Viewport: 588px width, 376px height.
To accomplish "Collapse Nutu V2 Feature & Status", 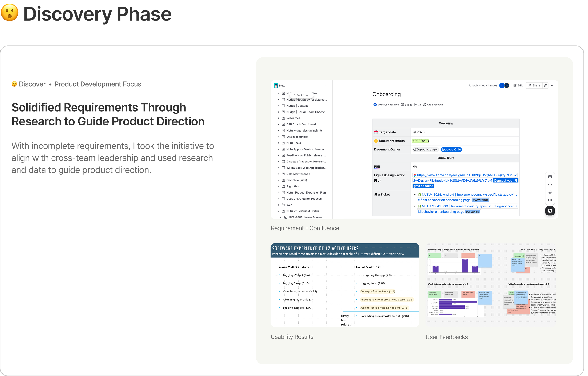I will [278, 211].
